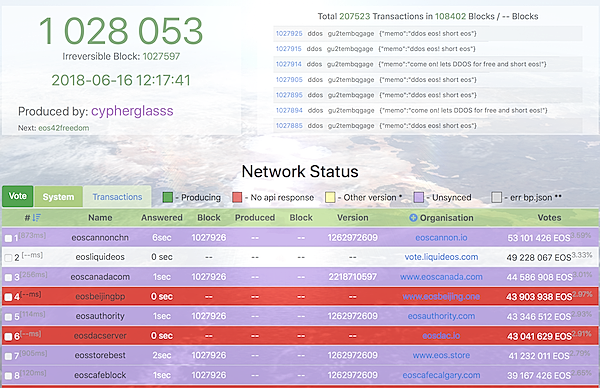Tick the checkbox for eoscannonchn row
Screen dimensions: 600x388
tap(8, 238)
